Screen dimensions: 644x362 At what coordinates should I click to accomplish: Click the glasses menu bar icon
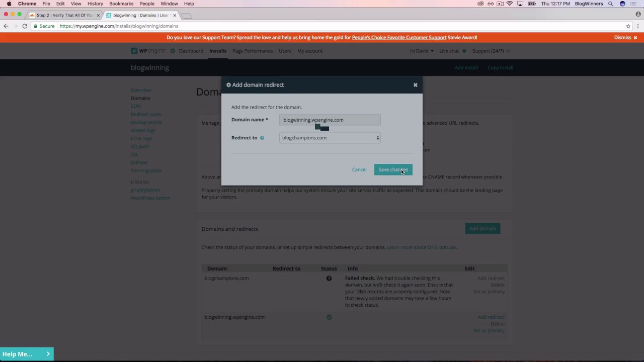491,4
